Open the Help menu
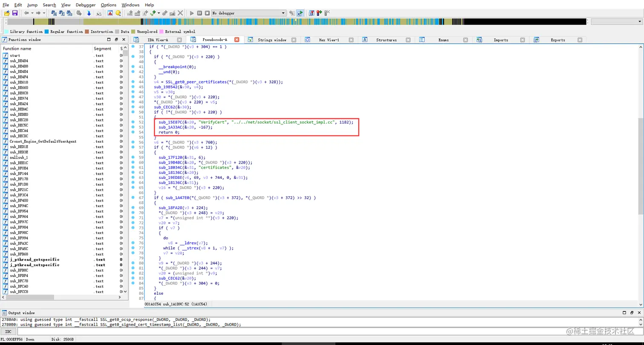 149,5
